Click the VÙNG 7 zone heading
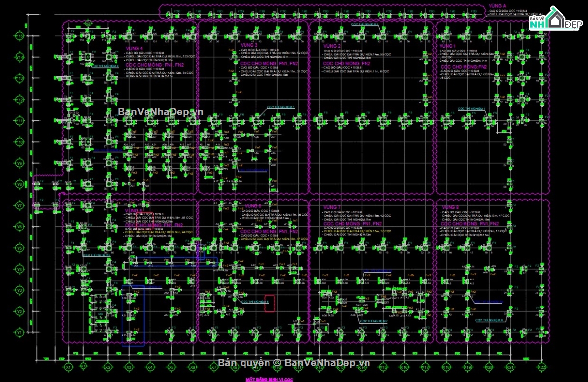Screen dimensions: 588x382 [332, 207]
